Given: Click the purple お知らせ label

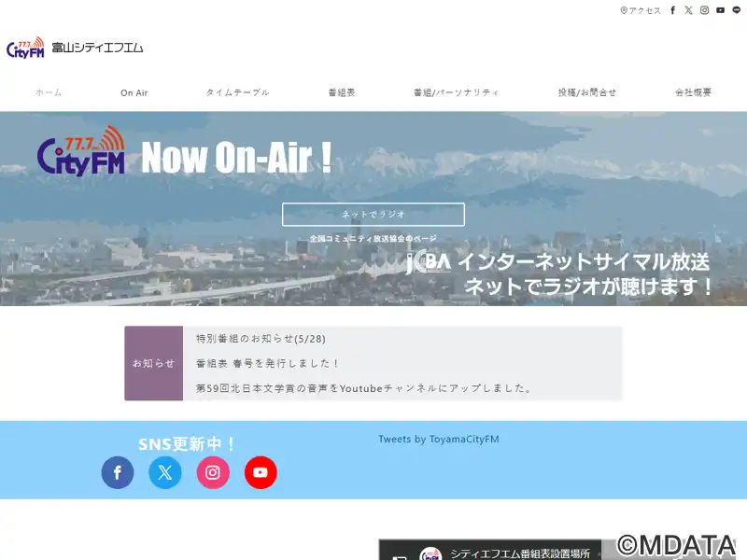Looking at the screenshot, I should coord(153,363).
